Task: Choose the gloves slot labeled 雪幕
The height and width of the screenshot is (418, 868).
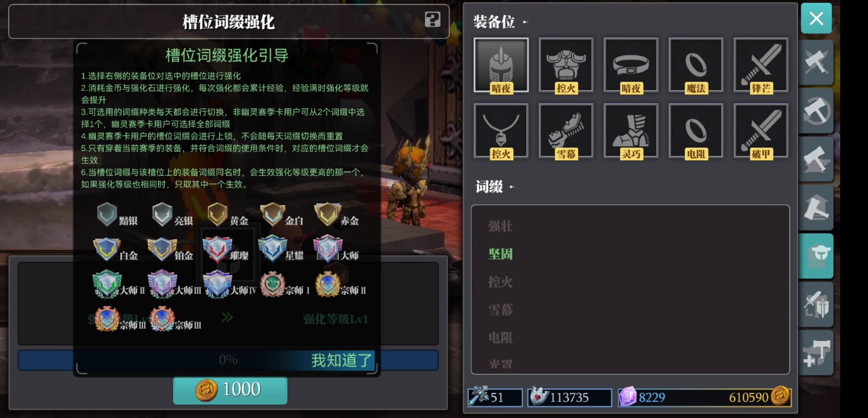Action: [566, 131]
